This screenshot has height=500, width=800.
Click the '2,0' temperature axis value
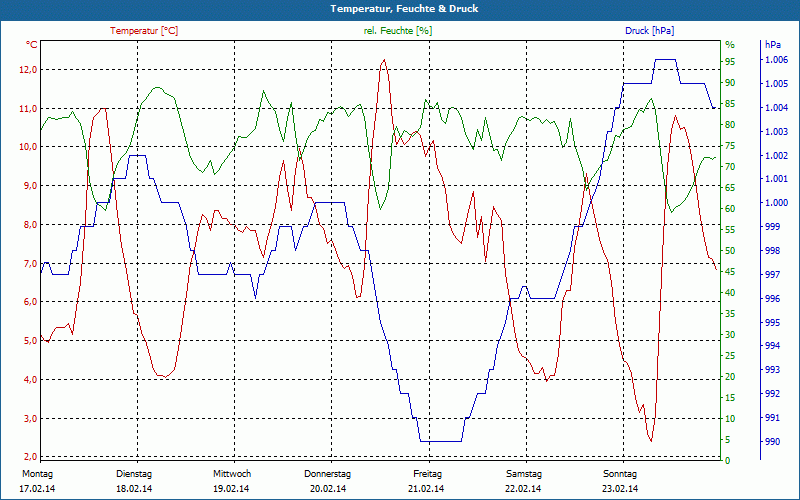tap(30, 456)
